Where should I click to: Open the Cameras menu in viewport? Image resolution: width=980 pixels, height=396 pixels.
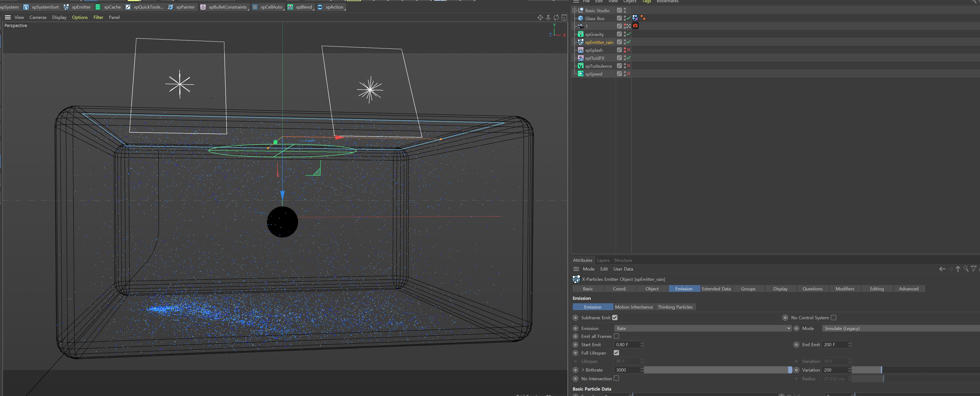coord(38,17)
